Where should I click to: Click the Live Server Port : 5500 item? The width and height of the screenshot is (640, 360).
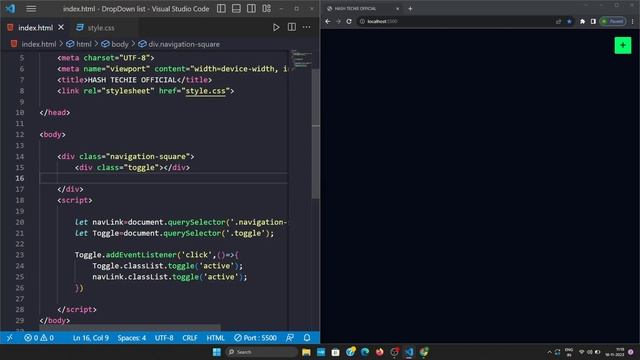point(255,338)
